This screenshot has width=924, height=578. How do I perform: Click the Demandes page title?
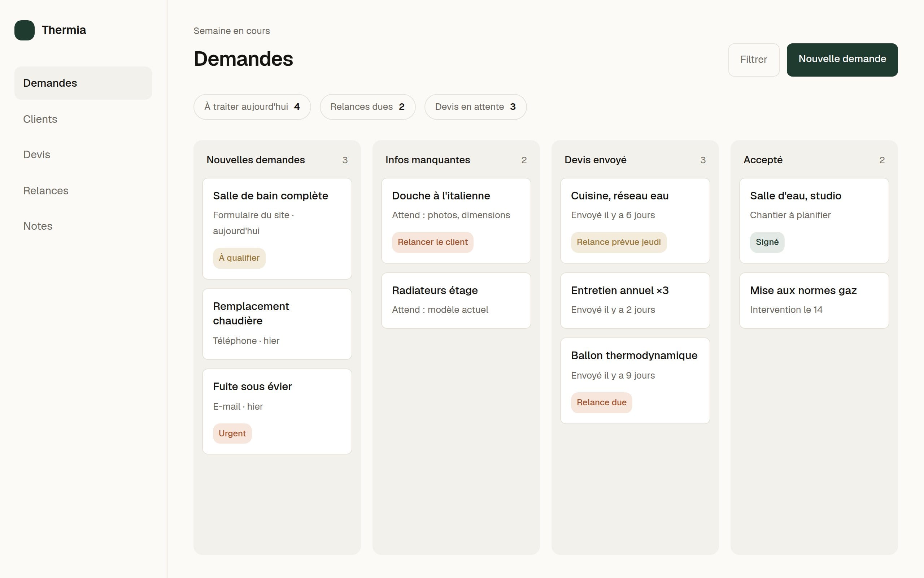coord(244,59)
